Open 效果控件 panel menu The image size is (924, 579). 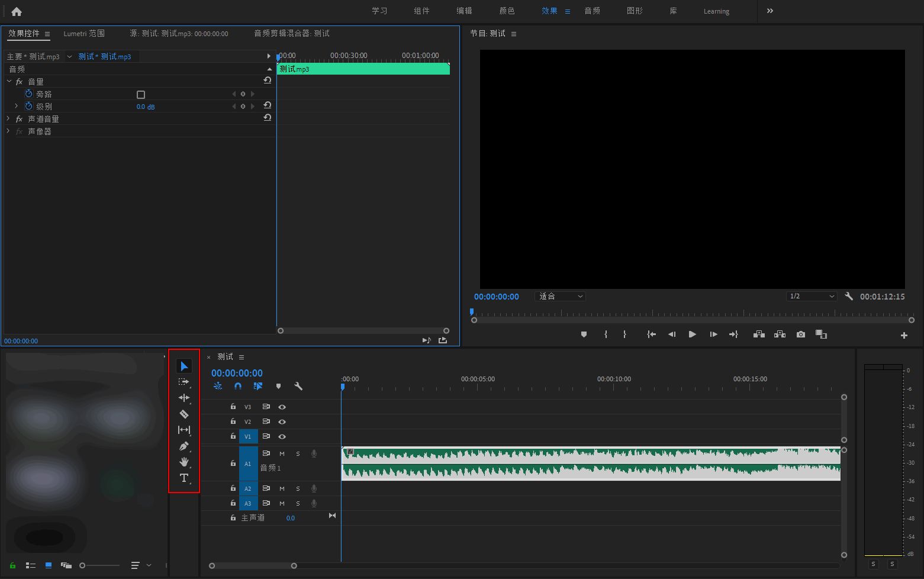pos(47,34)
